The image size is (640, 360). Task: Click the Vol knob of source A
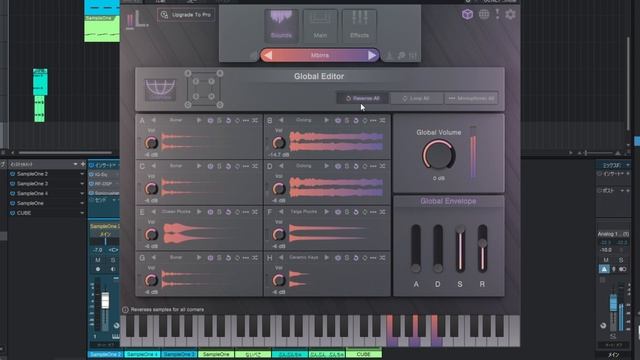151,143
